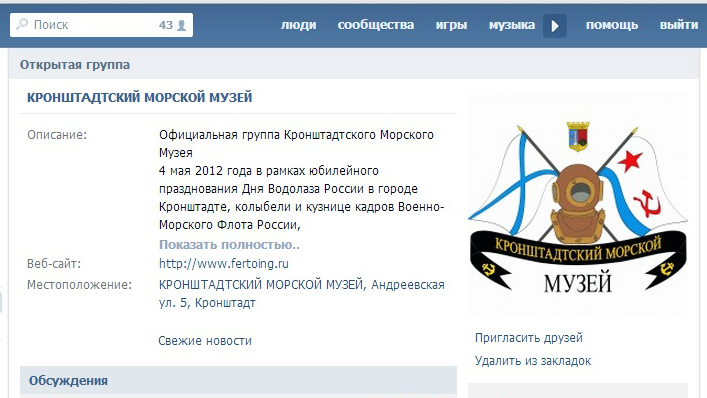707x398 pixels.
Task: Open the Свежие новости link
Action: coord(205,341)
